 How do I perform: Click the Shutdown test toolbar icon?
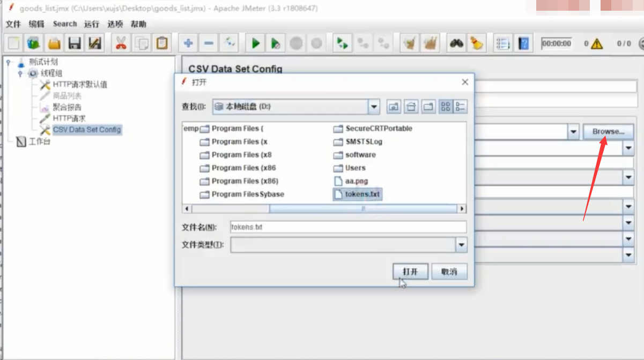point(316,43)
